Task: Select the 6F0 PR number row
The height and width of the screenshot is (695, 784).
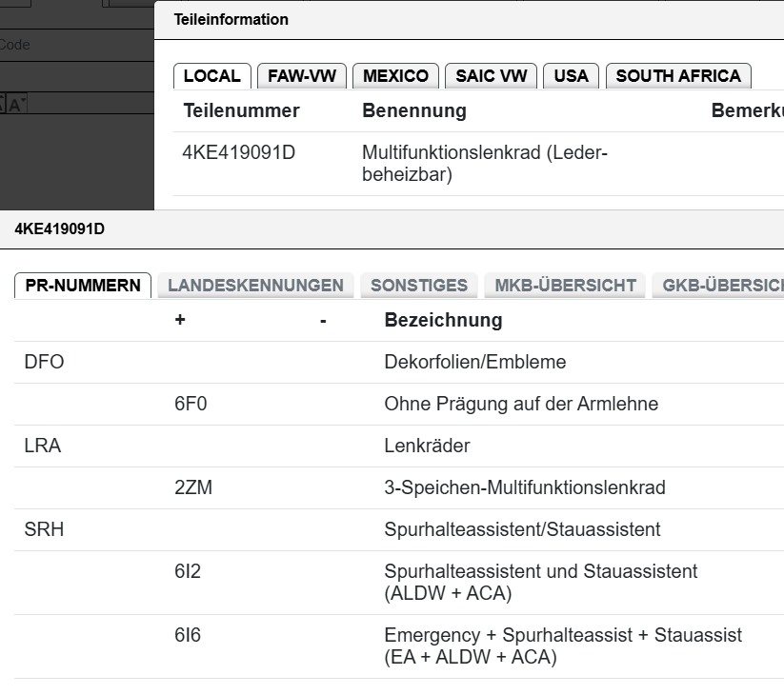Action: [399, 405]
